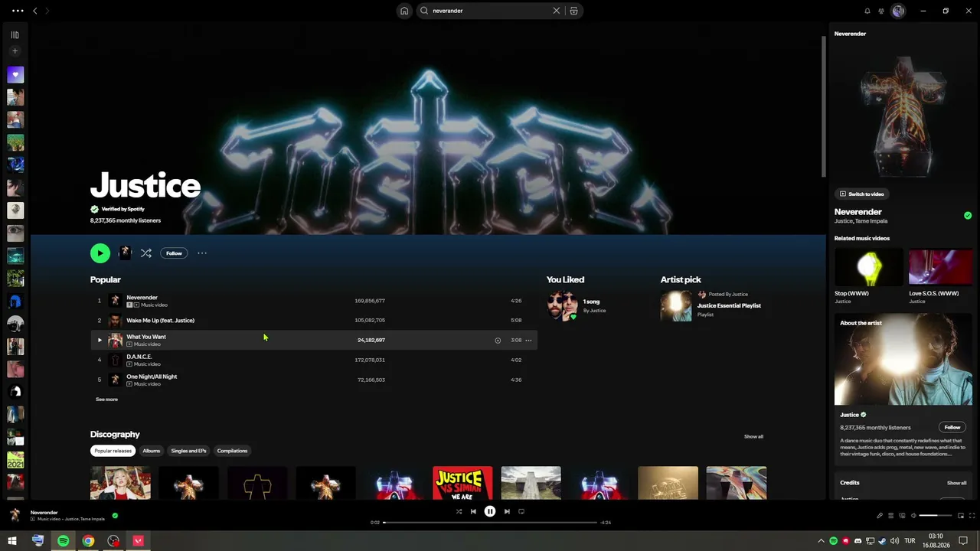Show all discography releases

tap(753, 437)
